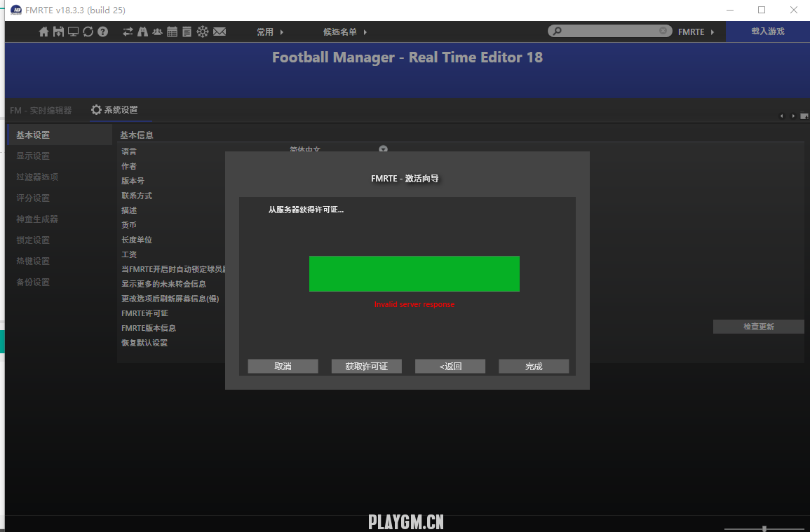
Task: Click the 'Invalid server response' error text
Action: tap(414, 304)
